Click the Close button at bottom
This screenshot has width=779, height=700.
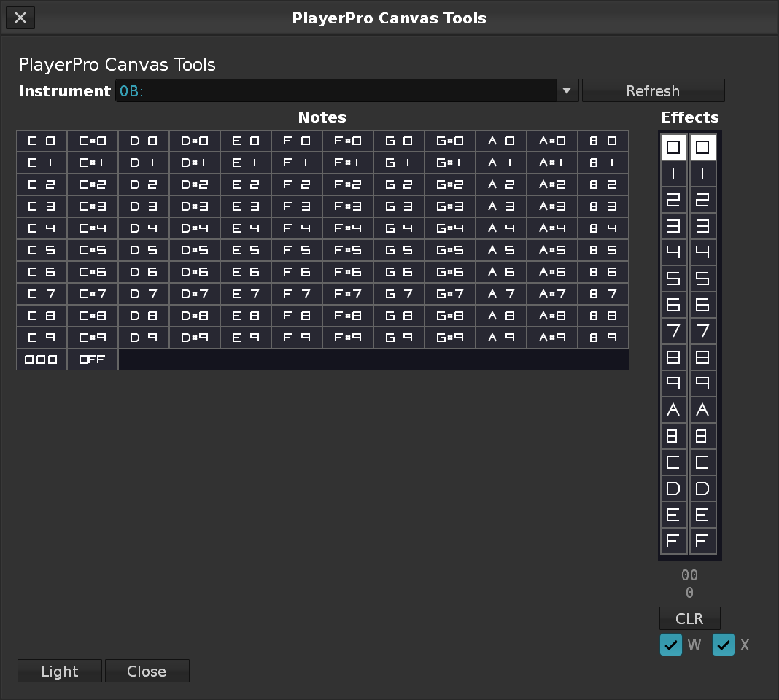point(147,671)
